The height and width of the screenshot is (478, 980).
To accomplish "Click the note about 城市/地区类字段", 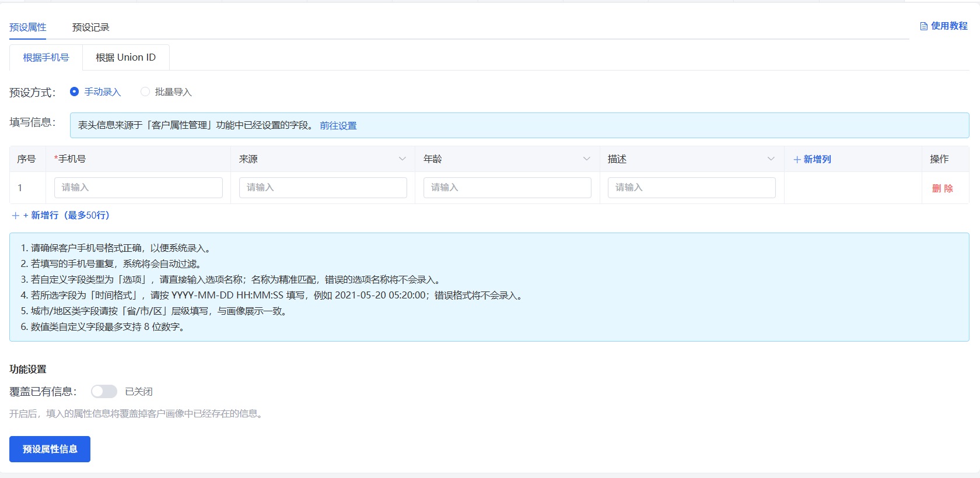I will coord(155,311).
